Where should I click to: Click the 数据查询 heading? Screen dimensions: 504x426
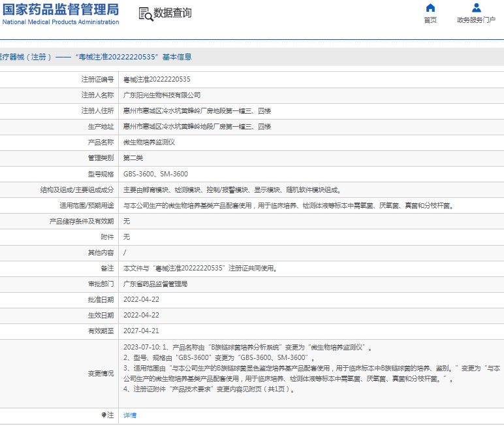click(172, 13)
